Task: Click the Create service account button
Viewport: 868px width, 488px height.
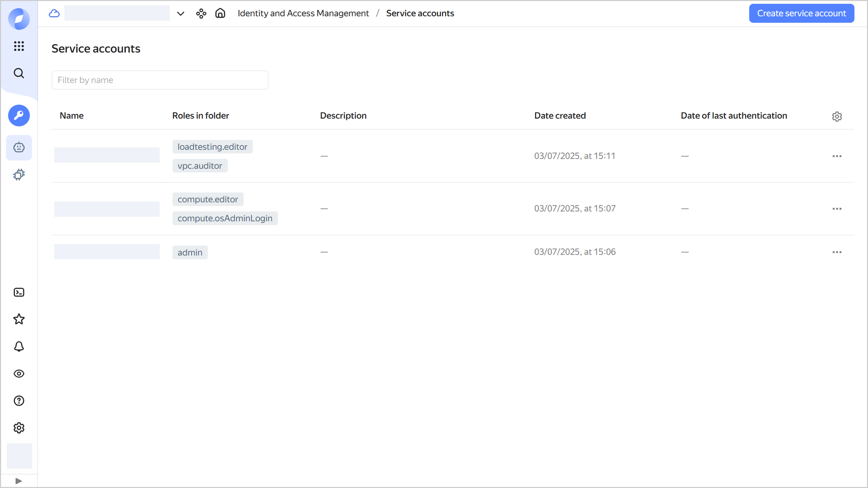Action: point(802,13)
